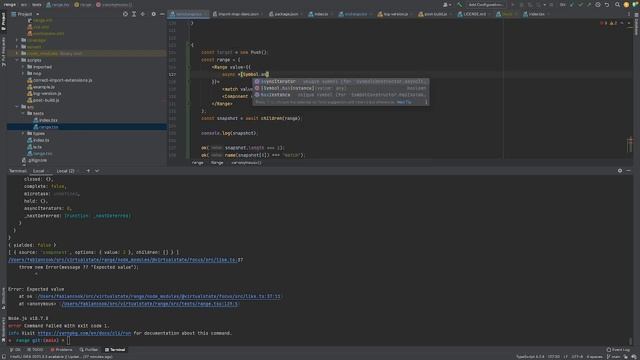Click the orange avatar icon at top right
640x360 pixels.
[626, 4]
